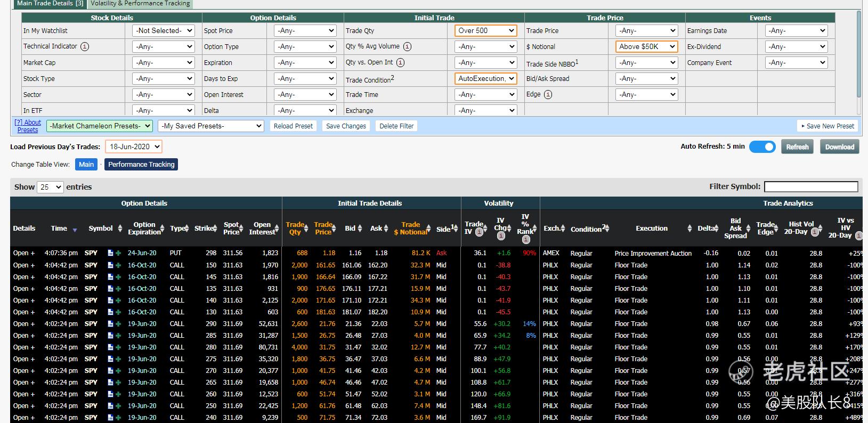Image resolution: width=868 pixels, height=423 pixels.
Task: Click the Qty vs. Open Int info icon
Action: click(x=400, y=62)
